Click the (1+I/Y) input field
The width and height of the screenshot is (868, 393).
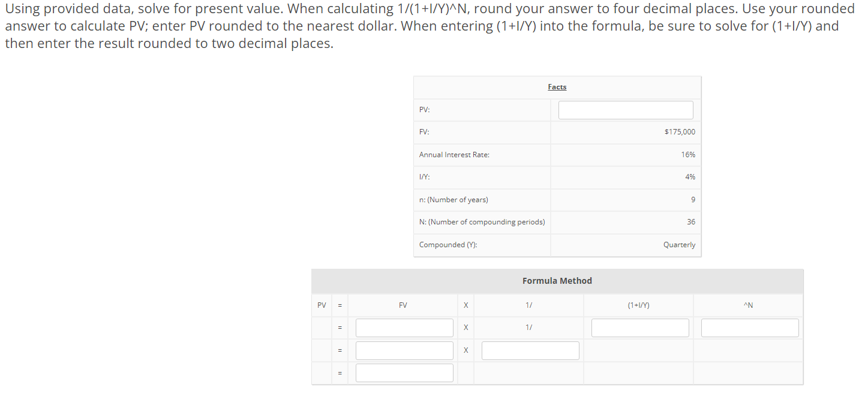(x=639, y=327)
